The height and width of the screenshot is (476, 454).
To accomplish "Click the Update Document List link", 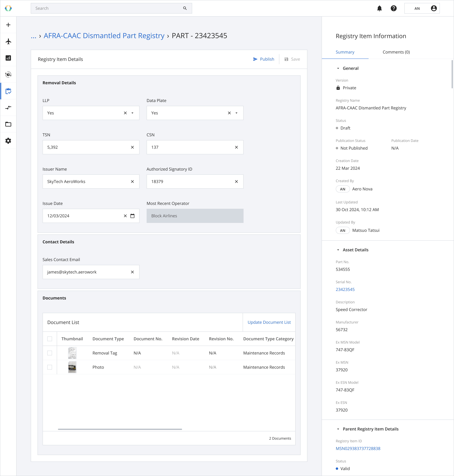I will click(269, 322).
